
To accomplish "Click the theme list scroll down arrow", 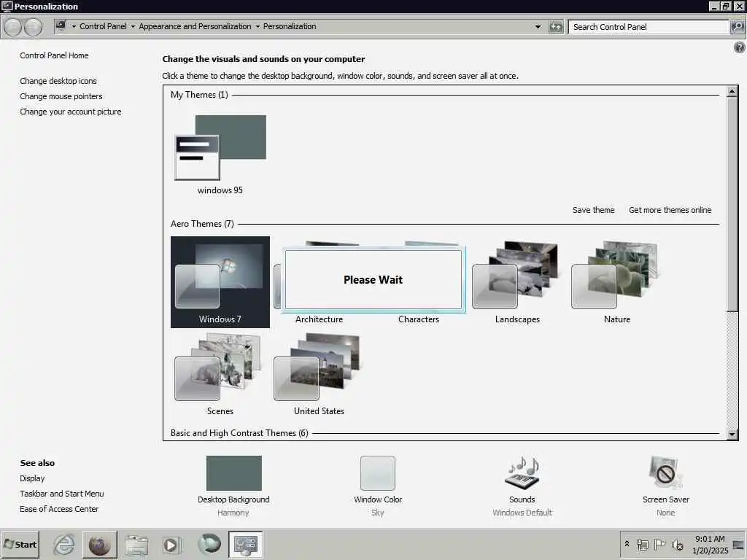I will click(732, 434).
